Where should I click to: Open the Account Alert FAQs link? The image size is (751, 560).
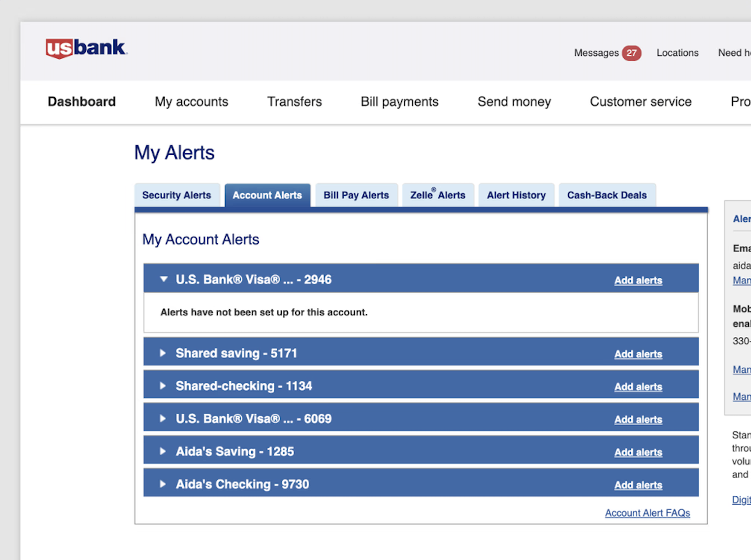647,513
